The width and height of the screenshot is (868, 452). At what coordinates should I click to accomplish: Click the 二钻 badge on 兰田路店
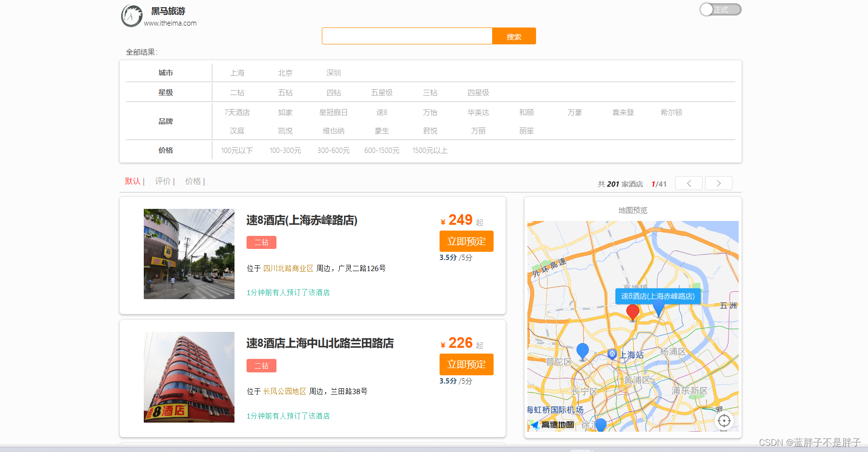click(x=262, y=366)
